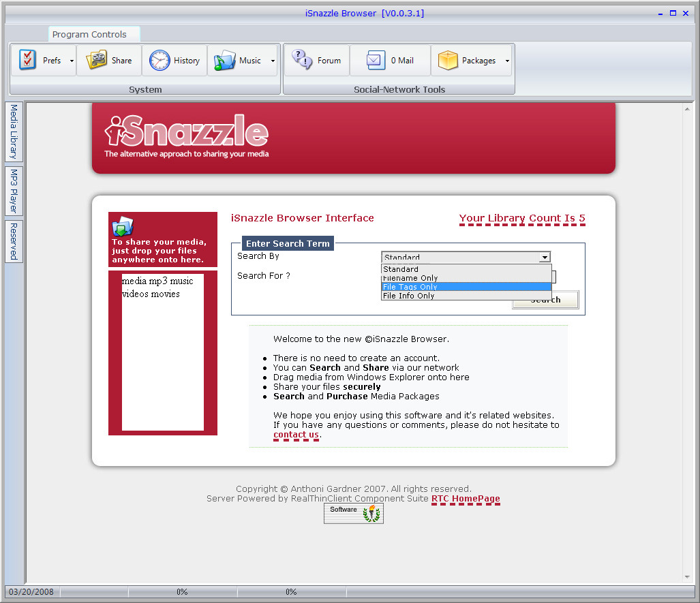Click the Software award badge

pos(354,513)
